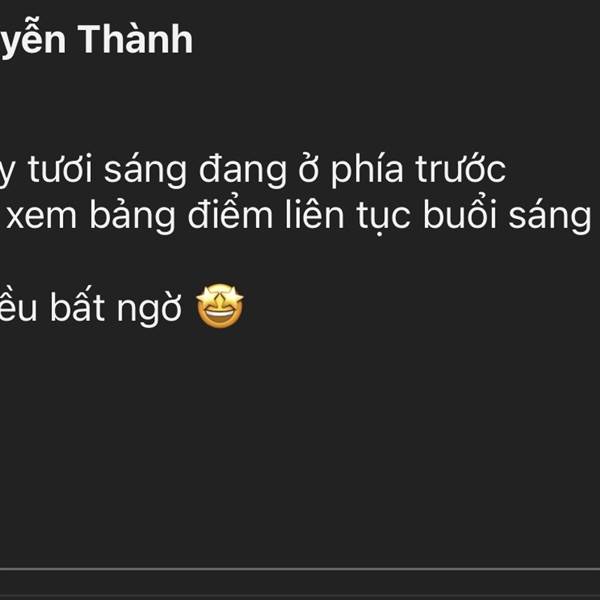Click the word 'buổi' in the post

[460, 214]
